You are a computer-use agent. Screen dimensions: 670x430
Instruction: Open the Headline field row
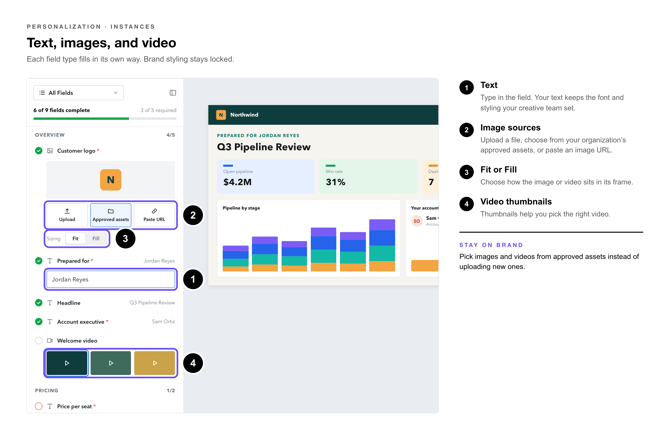pyautogui.click(x=105, y=303)
